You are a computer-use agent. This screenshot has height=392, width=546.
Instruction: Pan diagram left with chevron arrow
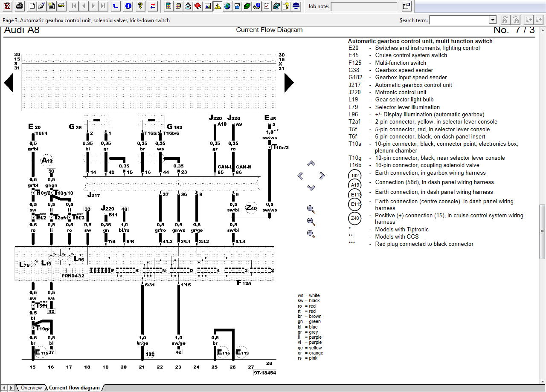pos(300,176)
